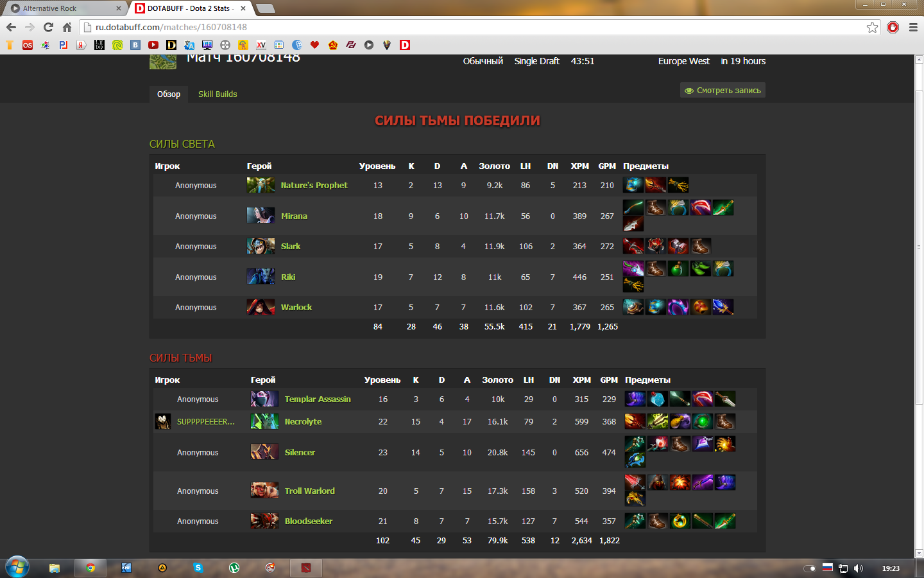Viewport: 924px width, 578px height.
Task: Open the YouTube bookmark icon
Action: (x=153, y=45)
